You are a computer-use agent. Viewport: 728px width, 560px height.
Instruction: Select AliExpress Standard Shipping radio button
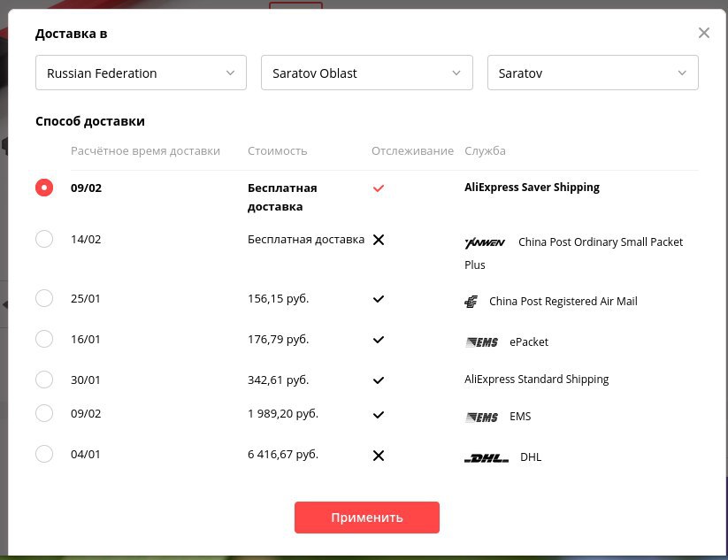44,380
